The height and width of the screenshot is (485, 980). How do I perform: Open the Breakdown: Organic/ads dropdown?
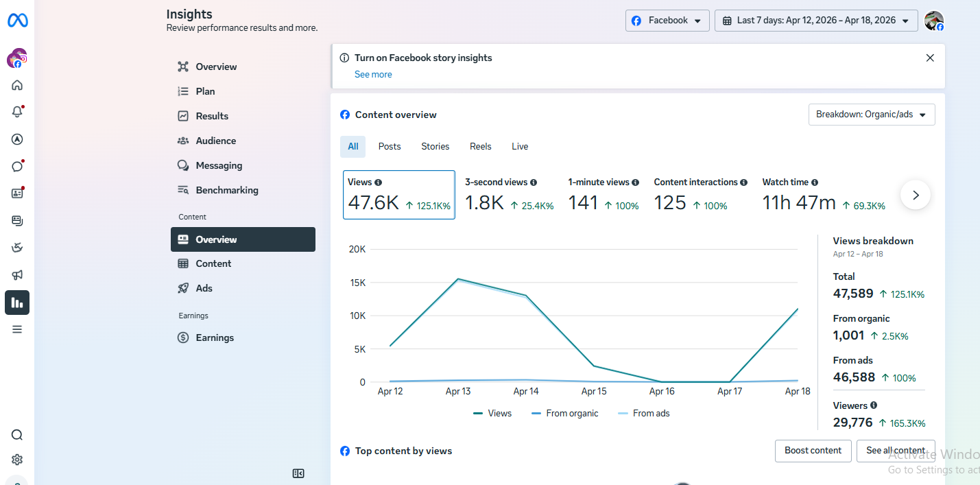(872, 115)
